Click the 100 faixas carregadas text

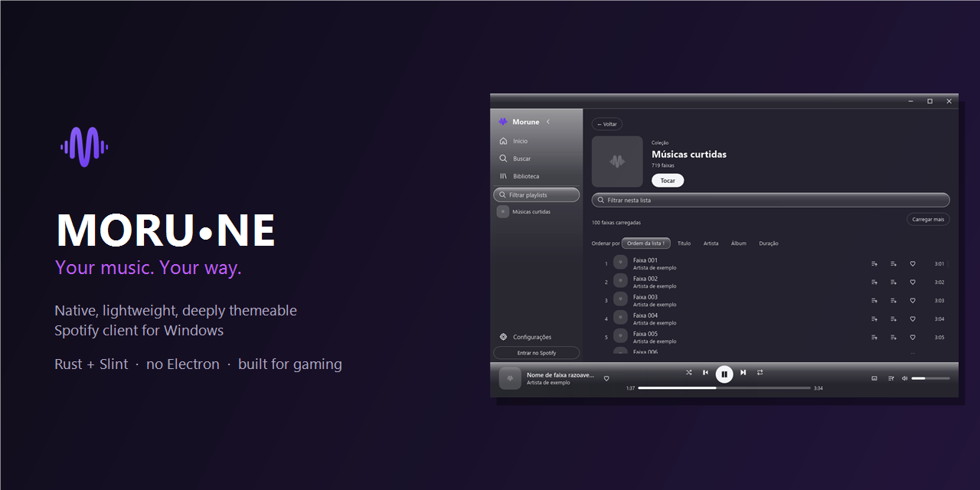pos(616,223)
